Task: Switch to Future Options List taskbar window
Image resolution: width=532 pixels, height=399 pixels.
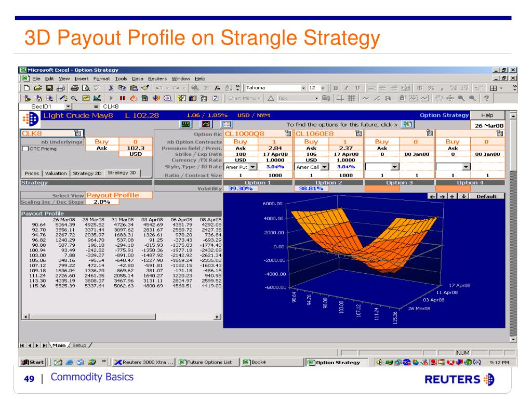Action: click(x=208, y=362)
